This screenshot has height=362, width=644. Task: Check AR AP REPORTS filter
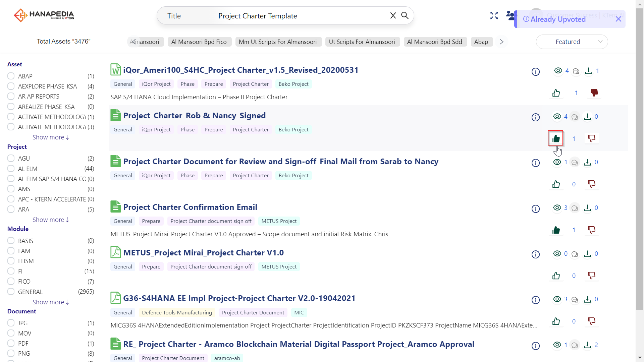click(x=11, y=96)
